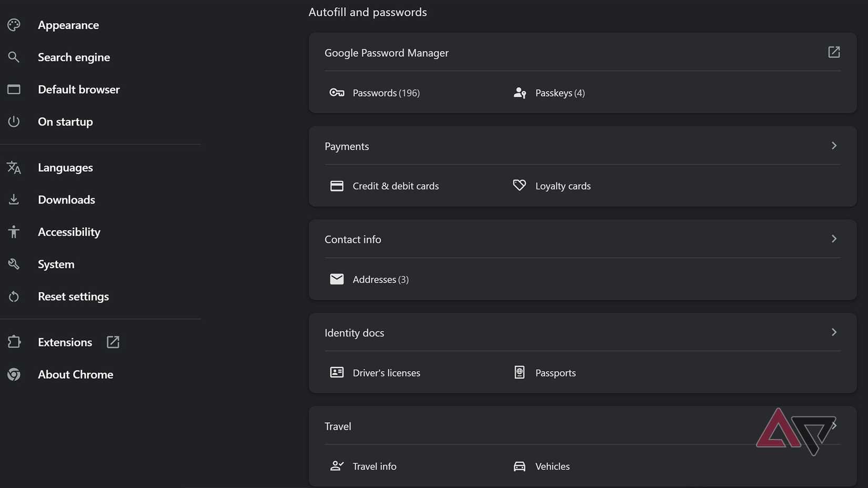Click the key icon next to Passwords
Screen dimensions: 868x488
[337, 93]
